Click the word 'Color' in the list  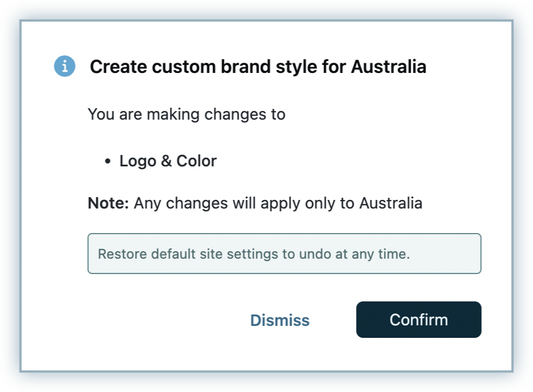pos(196,161)
